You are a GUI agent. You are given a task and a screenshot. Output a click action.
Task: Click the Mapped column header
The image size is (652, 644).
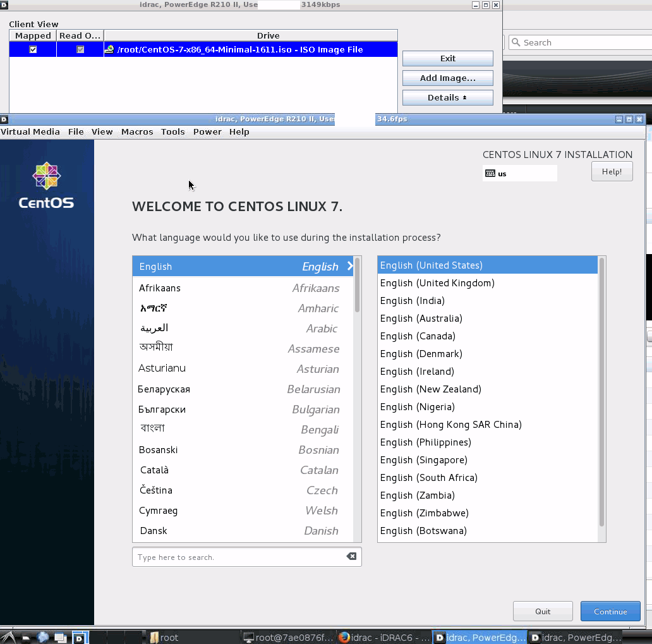coord(33,36)
